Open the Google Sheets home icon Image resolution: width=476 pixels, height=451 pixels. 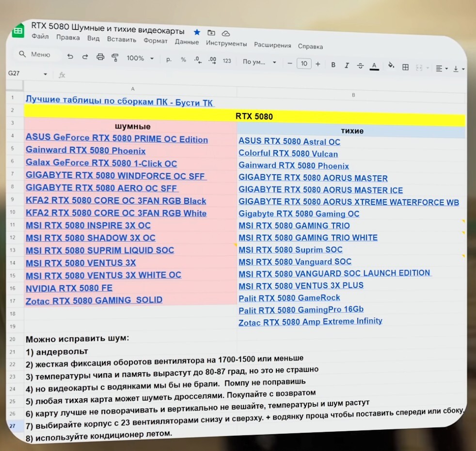click(x=18, y=31)
